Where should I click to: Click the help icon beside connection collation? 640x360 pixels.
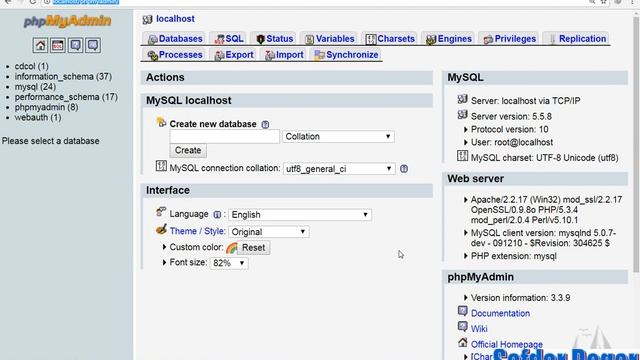click(404, 169)
